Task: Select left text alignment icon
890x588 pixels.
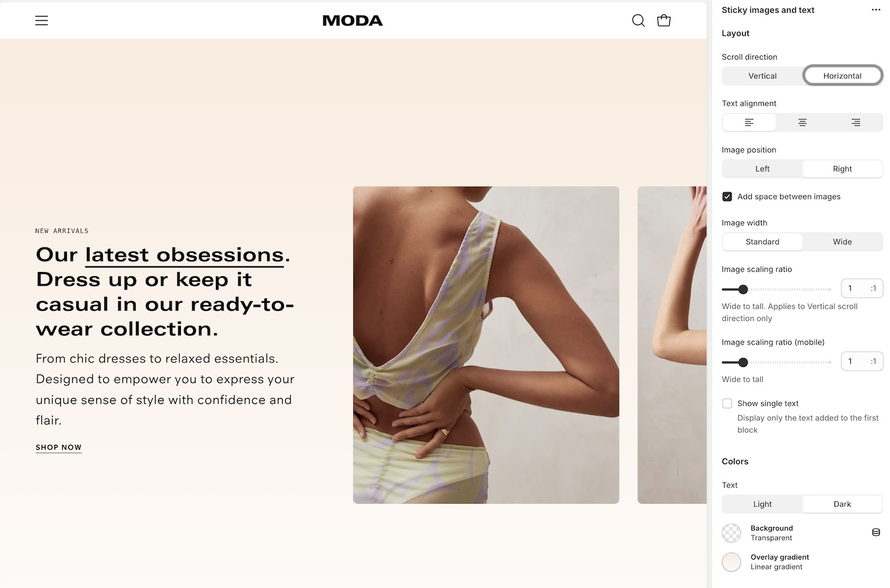Action: click(749, 122)
